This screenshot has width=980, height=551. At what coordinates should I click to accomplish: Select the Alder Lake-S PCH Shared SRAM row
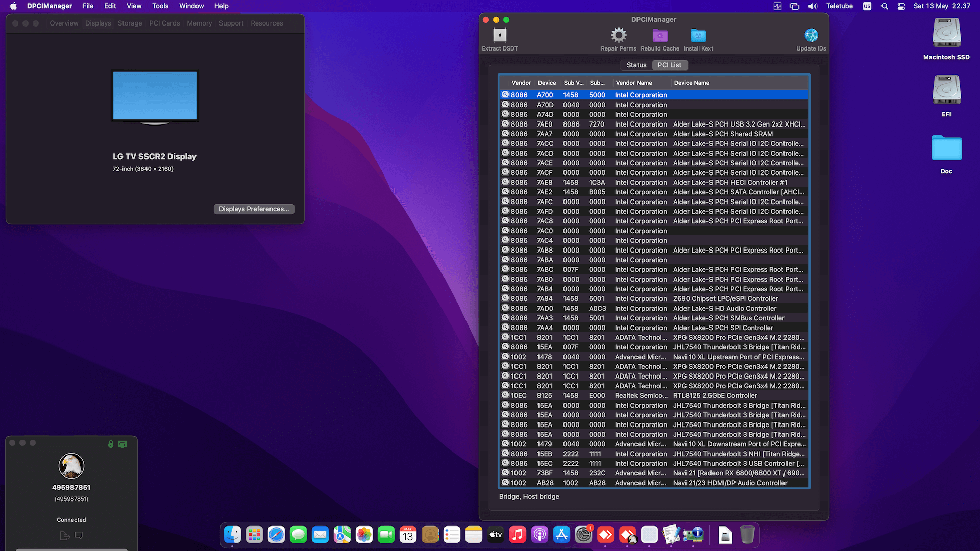654,134
